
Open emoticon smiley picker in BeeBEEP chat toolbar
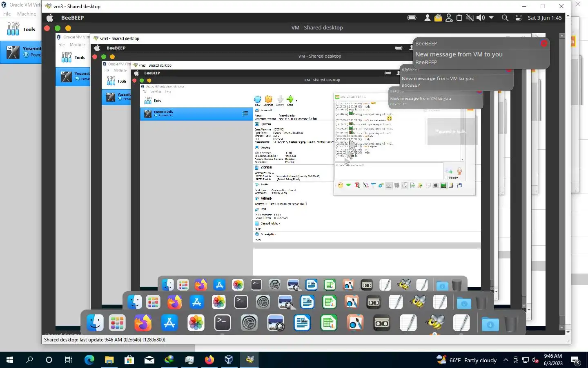tap(341, 185)
